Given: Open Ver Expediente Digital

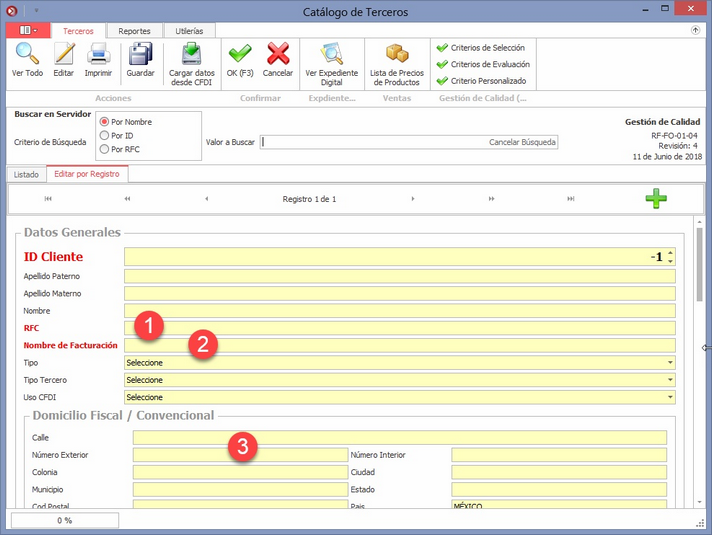Looking at the screenshot, I should (x=330, y=55).
